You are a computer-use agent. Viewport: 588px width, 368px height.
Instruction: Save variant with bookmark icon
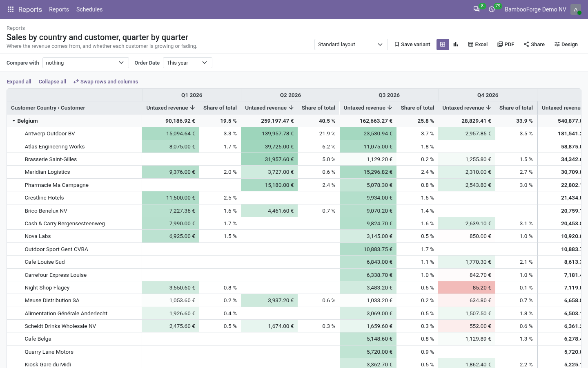(412, 45)
